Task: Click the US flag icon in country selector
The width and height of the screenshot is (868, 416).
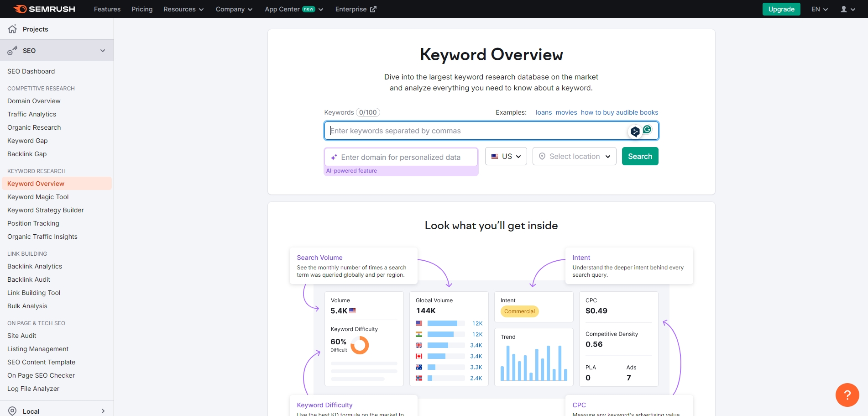Action: [495, 156]
